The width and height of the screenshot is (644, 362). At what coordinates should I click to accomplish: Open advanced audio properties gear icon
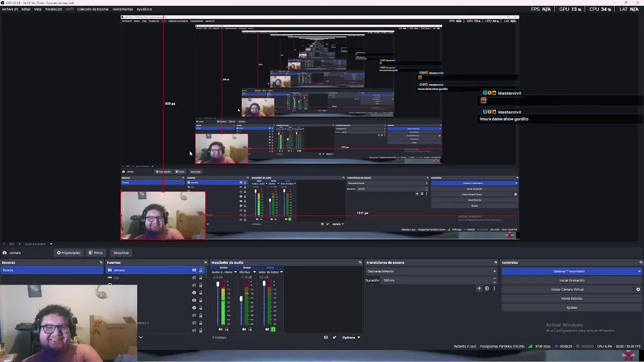334,337
